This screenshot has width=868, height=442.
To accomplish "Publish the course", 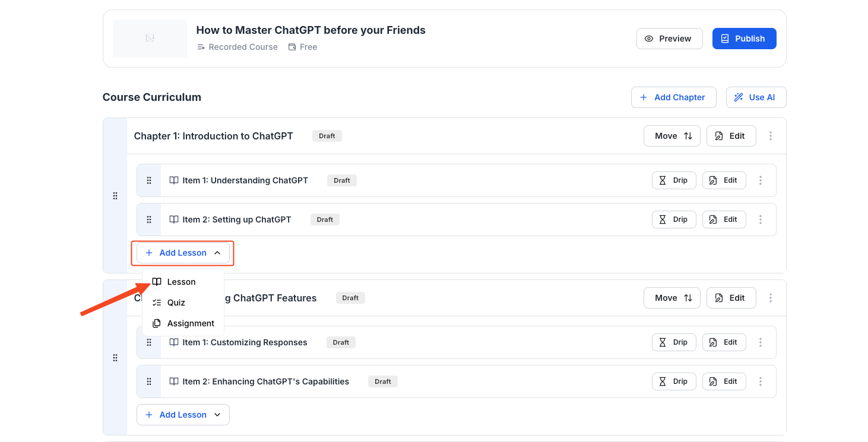I will (x=744, y=39).
